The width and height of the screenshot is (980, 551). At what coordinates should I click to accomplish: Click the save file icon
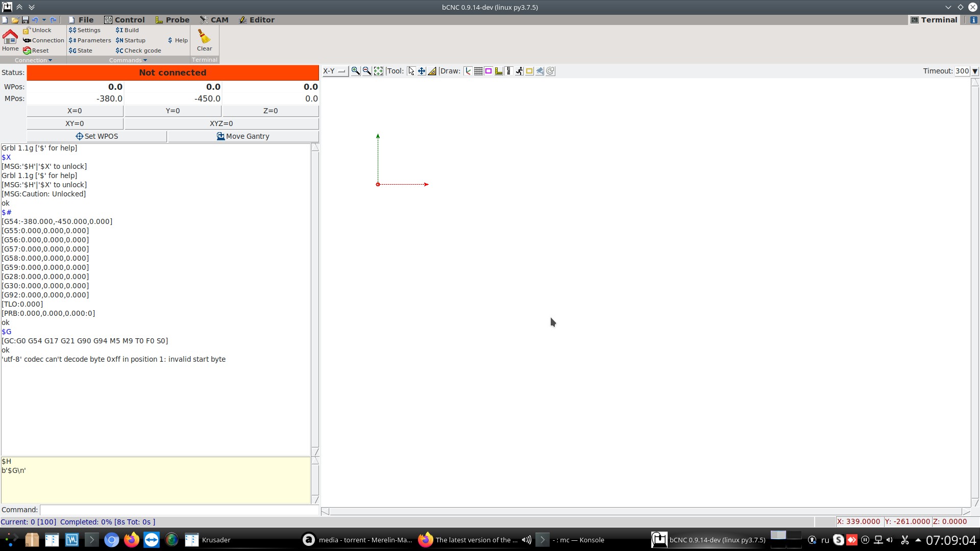click(x=25, y=20)
